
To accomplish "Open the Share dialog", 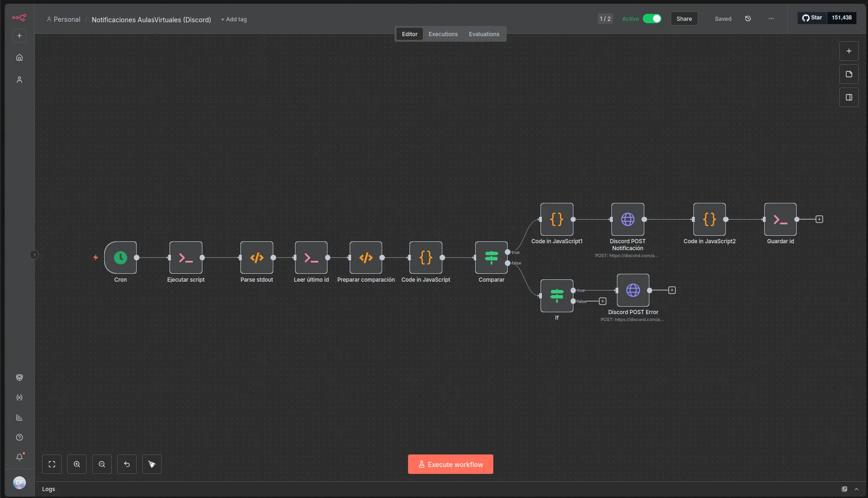I will pyautogui.click(x=684, y=19).
